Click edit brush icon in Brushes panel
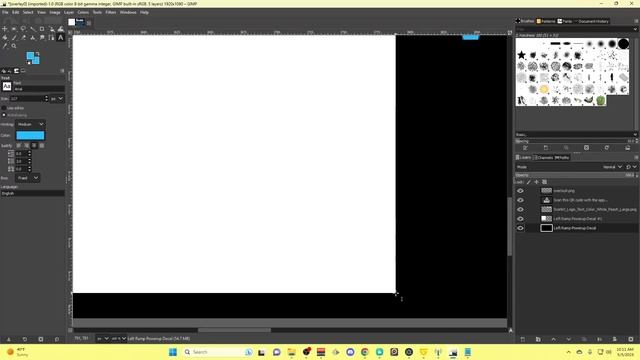 coord(525,148)
